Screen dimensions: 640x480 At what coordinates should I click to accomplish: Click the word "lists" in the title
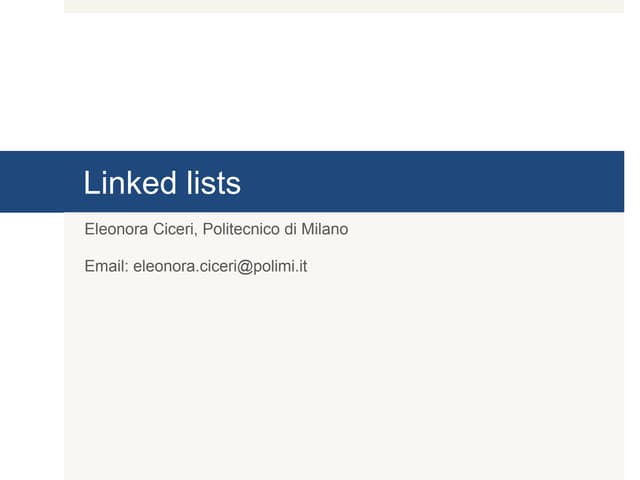pyautogui.click(x=212, y=183)
